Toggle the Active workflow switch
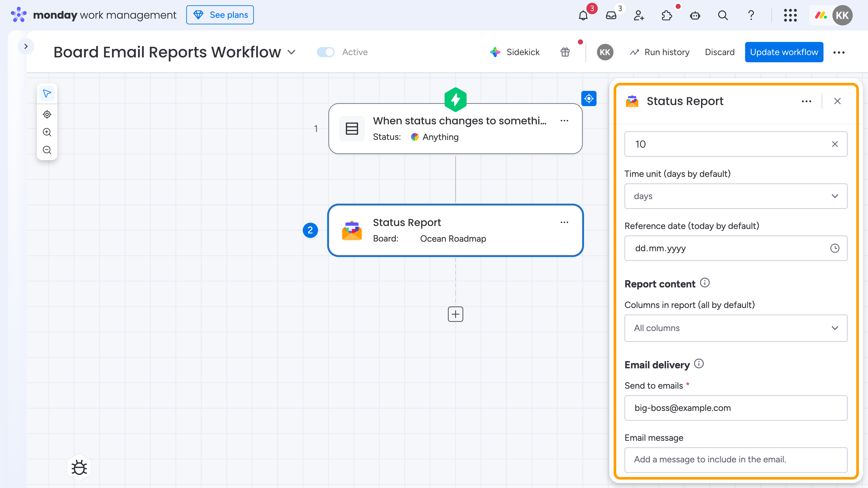The image size is (868, 488). [325, 52]
